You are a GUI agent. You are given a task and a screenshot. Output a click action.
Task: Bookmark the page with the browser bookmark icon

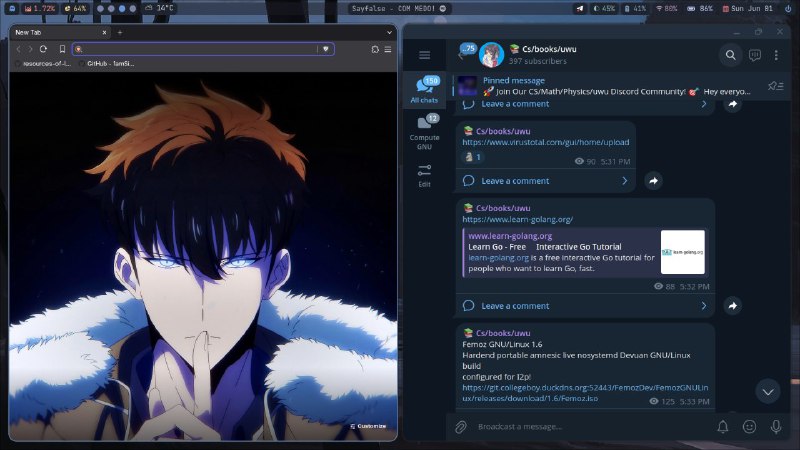tap(62, 49)
